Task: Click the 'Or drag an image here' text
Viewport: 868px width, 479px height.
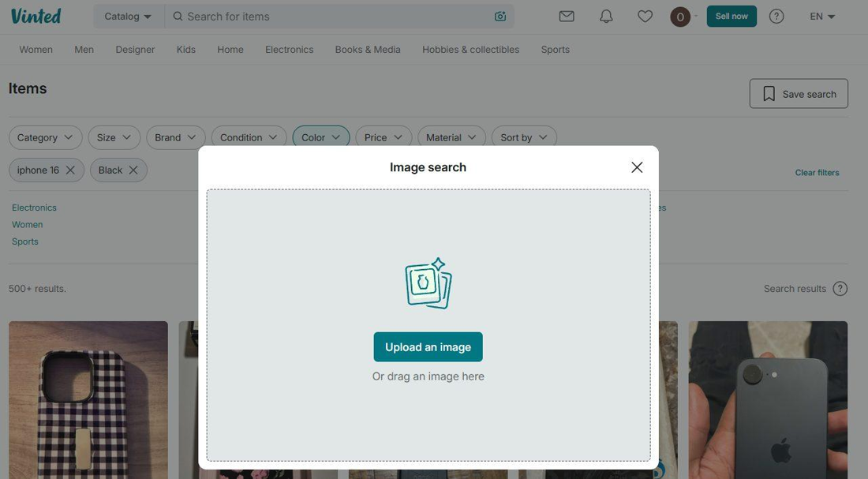Action: [428, 376]
